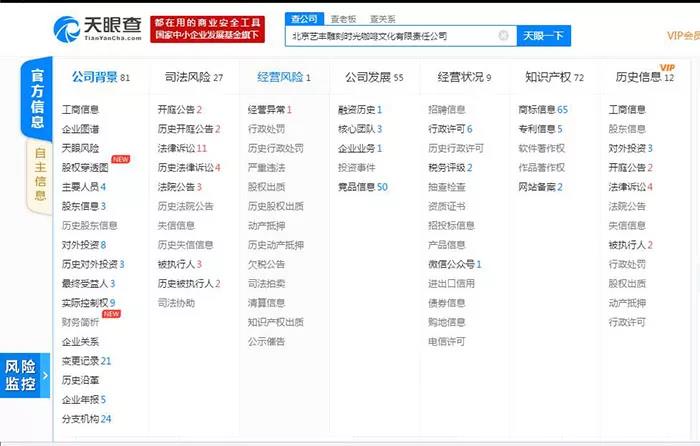
Task: Click the 天眼一下 search button
Action: (543, 36)
